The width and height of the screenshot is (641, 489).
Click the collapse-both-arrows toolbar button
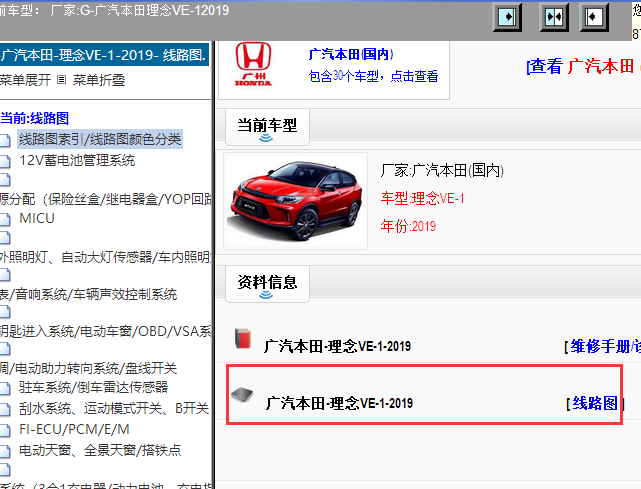coord(554,17)
